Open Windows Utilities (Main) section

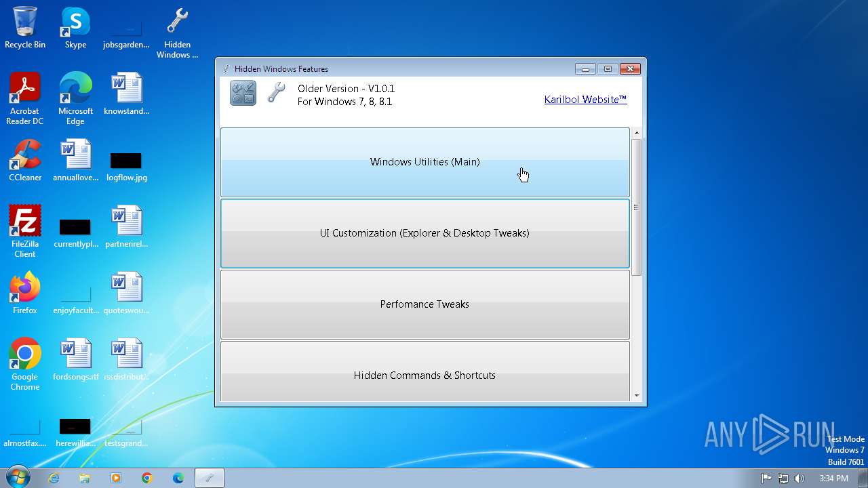[x=425, y=162]
